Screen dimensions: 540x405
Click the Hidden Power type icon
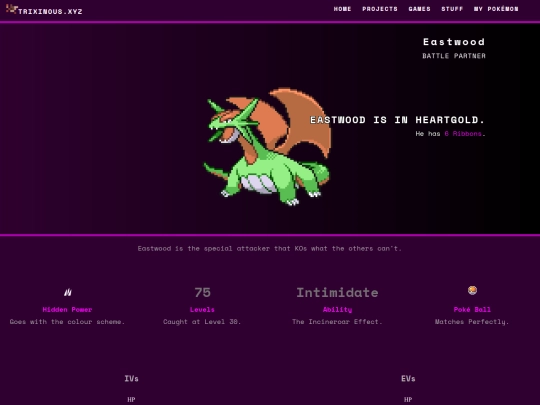68,292
